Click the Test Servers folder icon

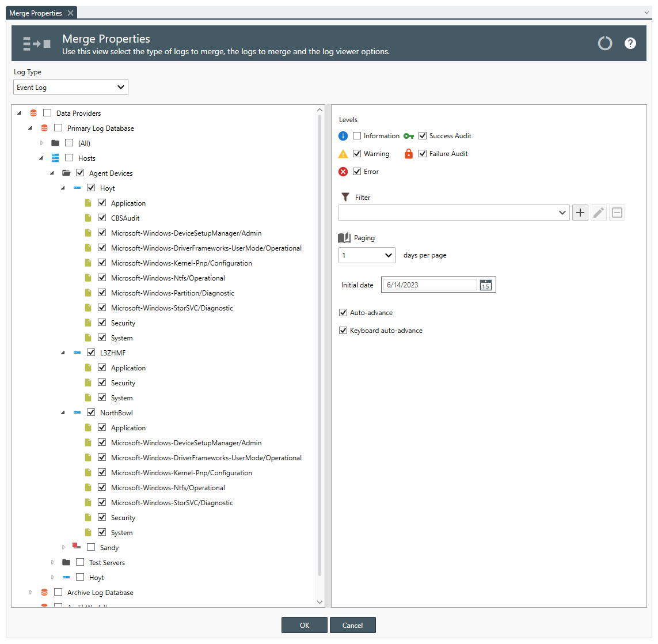(66, 562)
